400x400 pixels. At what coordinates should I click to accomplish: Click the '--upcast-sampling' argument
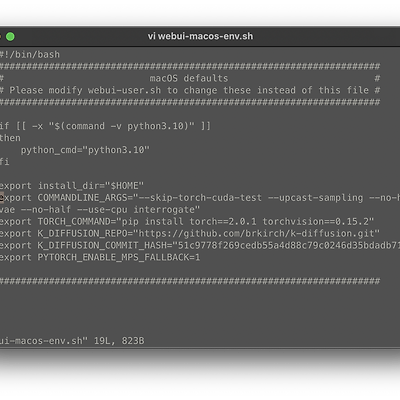point(315,198)
